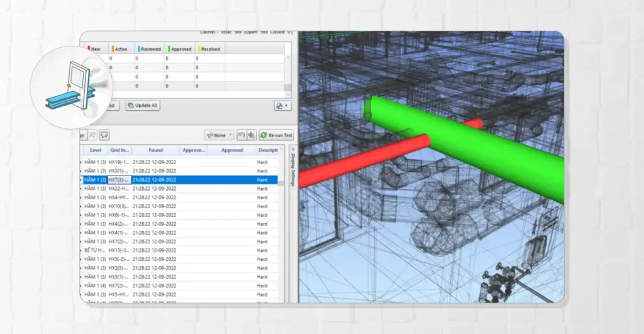
Task: Select the clash row with grid HX10(3)
Action: (179, 206)
